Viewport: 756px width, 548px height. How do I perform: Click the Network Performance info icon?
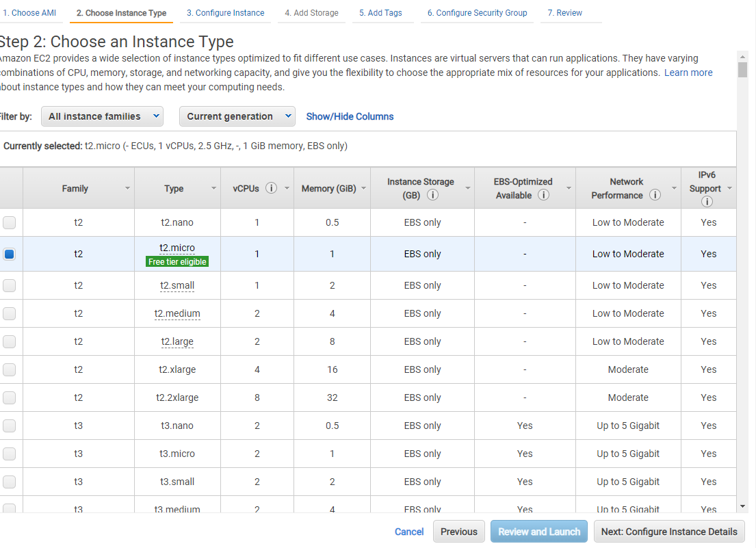tap(655, 195)
